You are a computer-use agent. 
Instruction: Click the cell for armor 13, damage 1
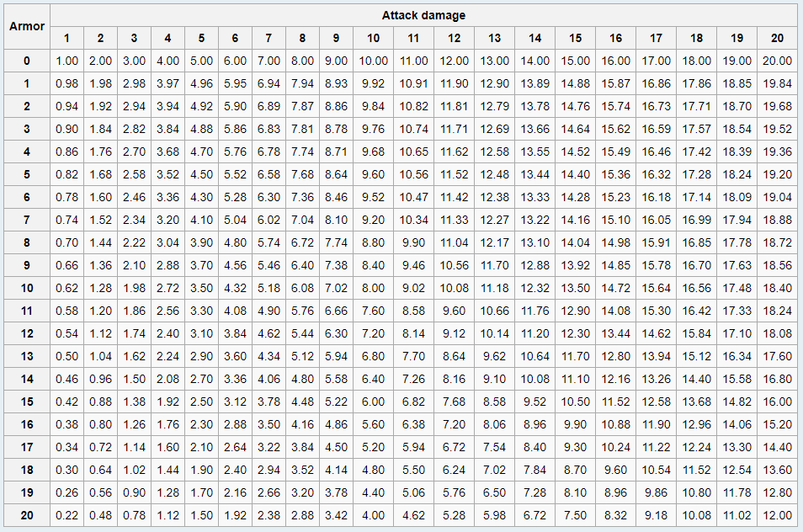(x=66, y=356)
